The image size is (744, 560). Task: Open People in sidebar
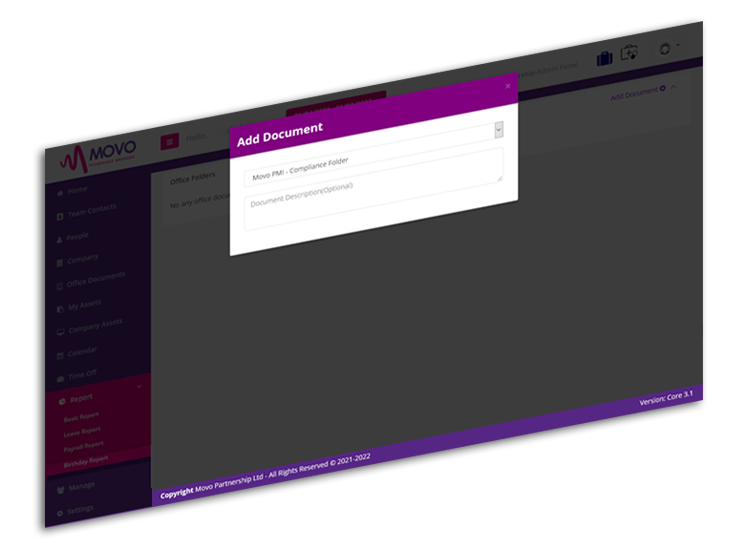78,236
